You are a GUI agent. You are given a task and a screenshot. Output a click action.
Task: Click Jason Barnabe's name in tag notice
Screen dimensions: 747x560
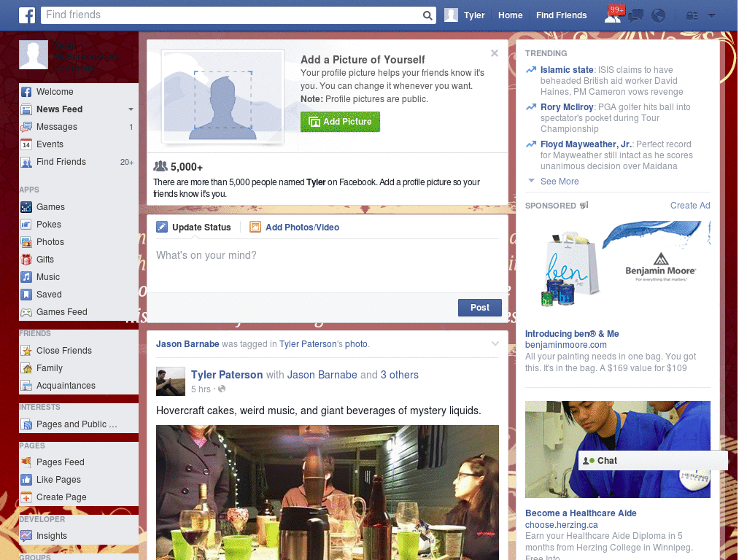point(187,344)
